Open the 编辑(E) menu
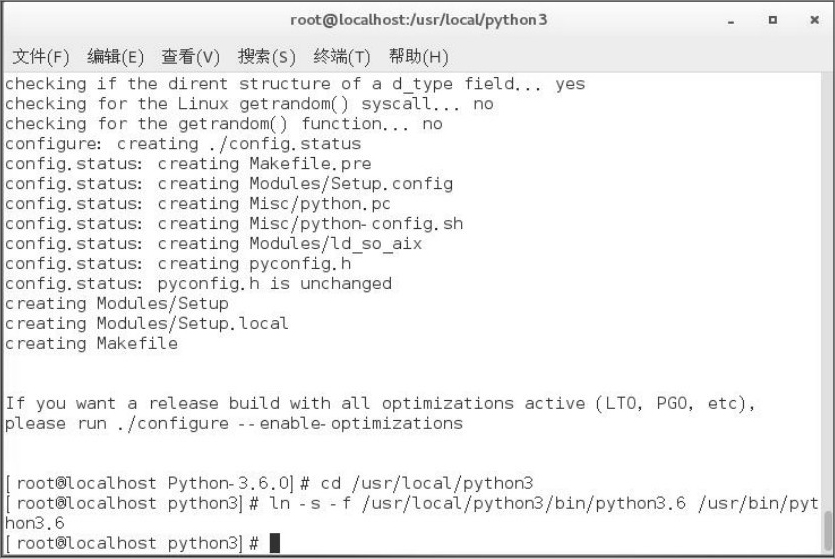835x559 pixels. [x=115, y=56]
